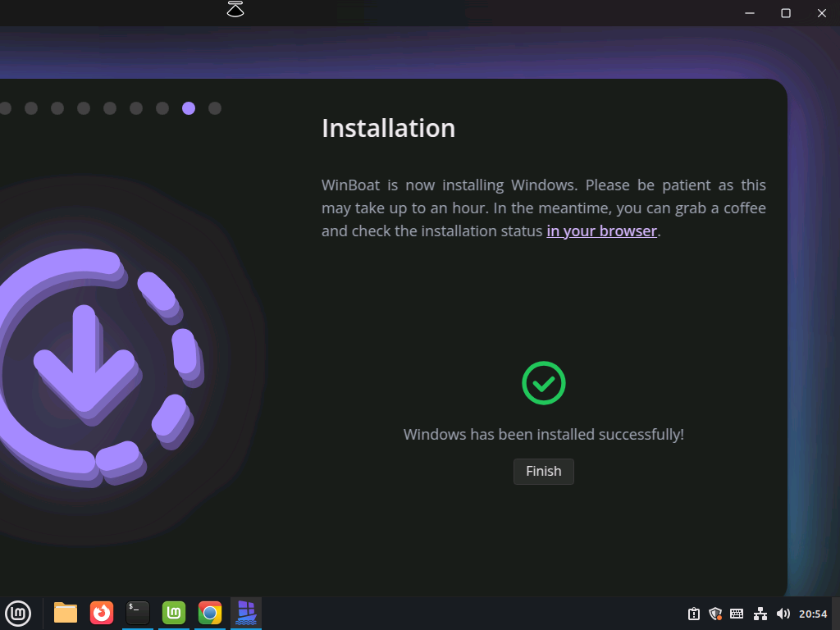840x630 pixels.
Task: Switch to WinBoat in the taskbar
Action: point(246,613)
